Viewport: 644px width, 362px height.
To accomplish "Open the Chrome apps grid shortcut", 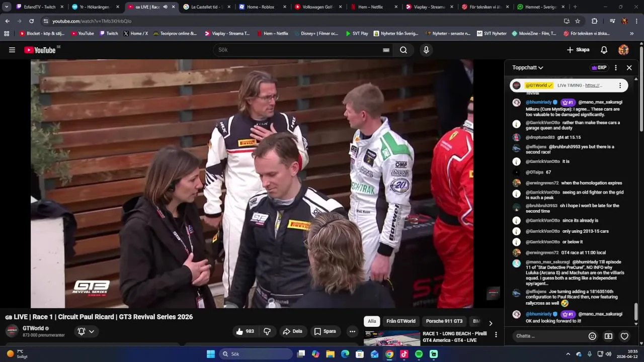I will [7, 34].
